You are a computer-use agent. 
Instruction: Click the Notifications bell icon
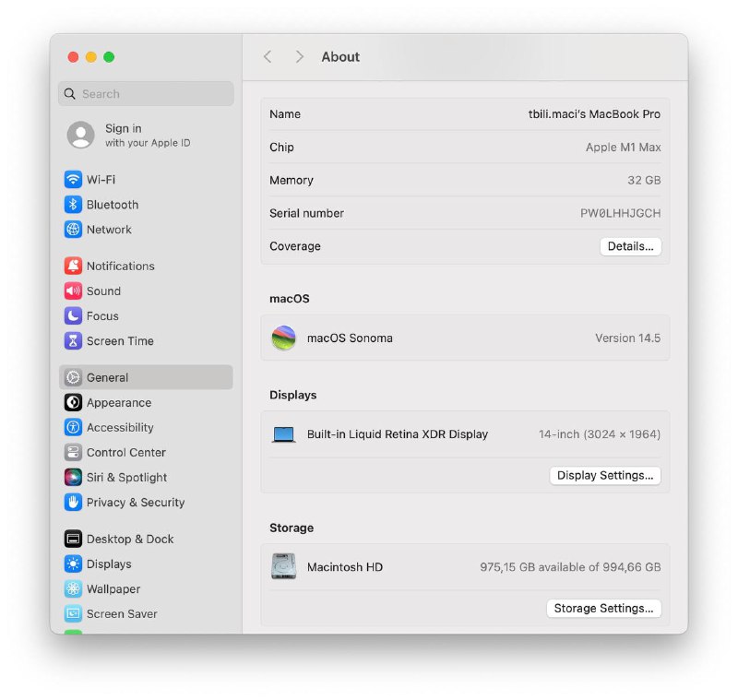pos(73,266)
